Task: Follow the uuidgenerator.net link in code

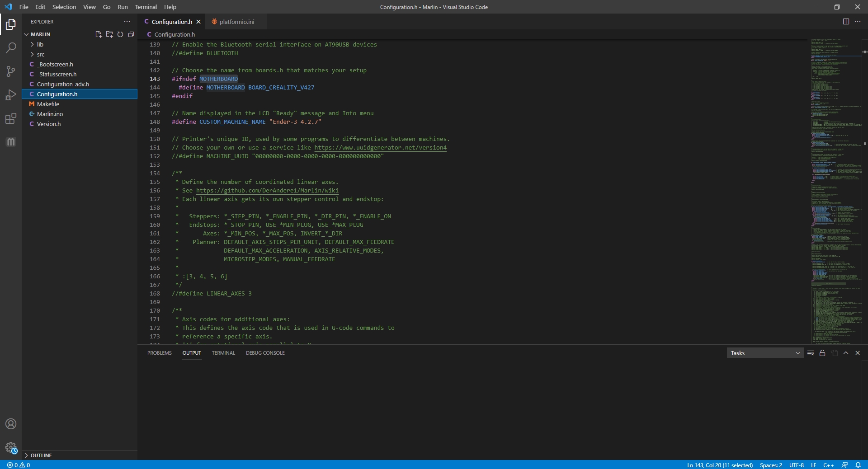Action: pyautogui.click(x=380, y=148)
